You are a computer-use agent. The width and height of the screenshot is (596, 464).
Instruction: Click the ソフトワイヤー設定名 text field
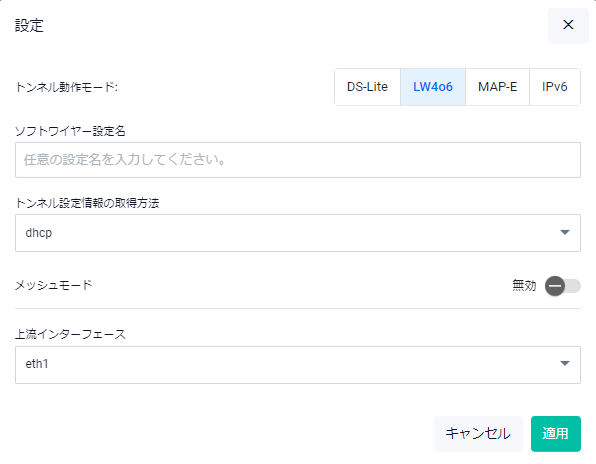click(x=298, y=160)
